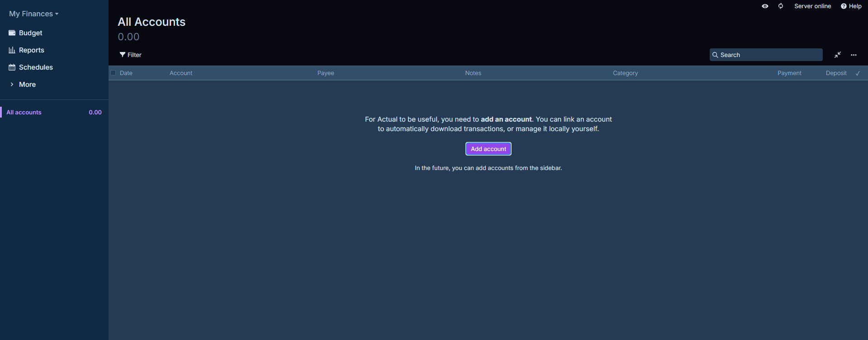Open the Filter menu for transactions

130,55
